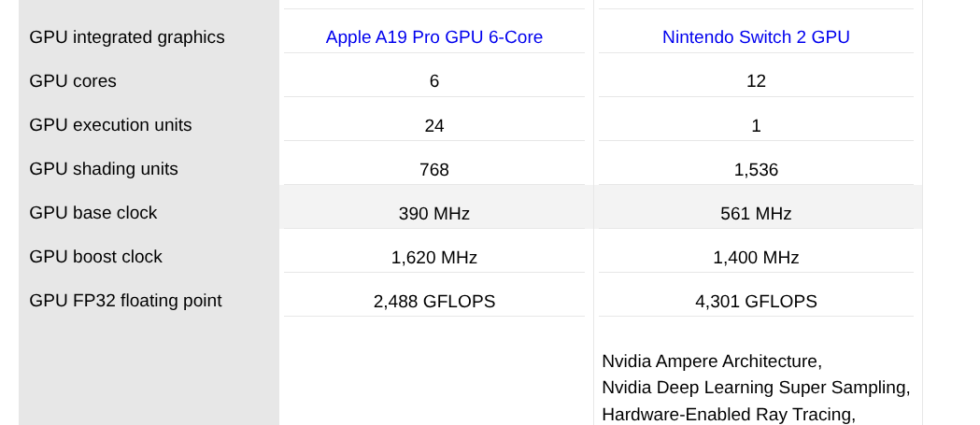Click the 390 MHz base clock value
Screen dimensions: 980x425
tap(433, 214)
